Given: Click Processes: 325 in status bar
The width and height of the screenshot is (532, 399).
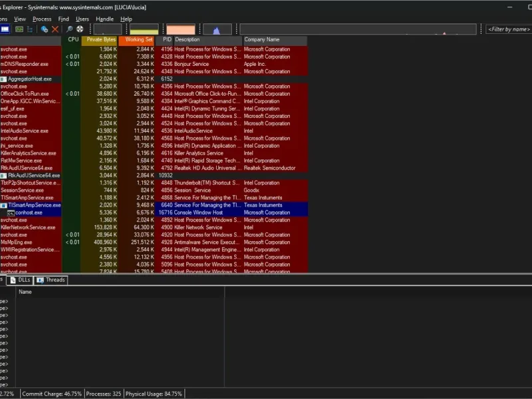Looking at the screenshot, I should pyautogui.click(x=104, y=394).
